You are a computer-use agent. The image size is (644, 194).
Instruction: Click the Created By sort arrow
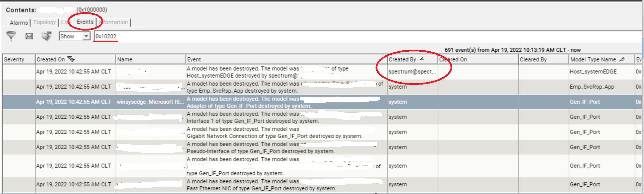click(x=422, y=59)
